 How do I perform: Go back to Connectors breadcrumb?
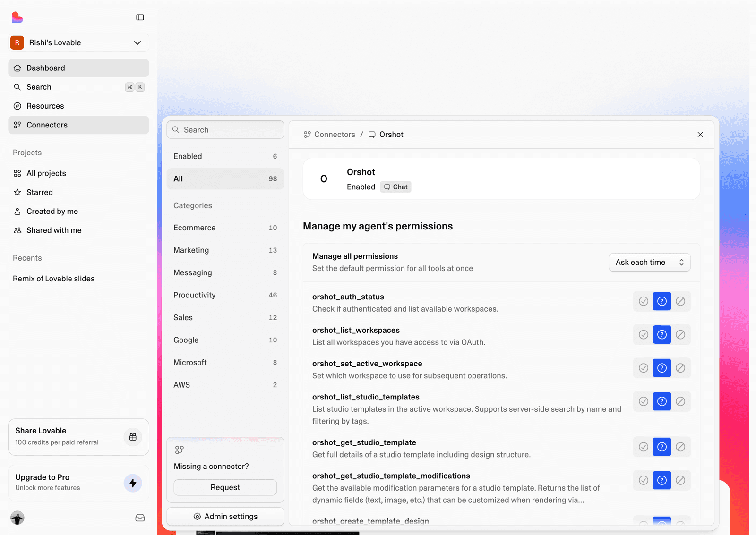329,135
